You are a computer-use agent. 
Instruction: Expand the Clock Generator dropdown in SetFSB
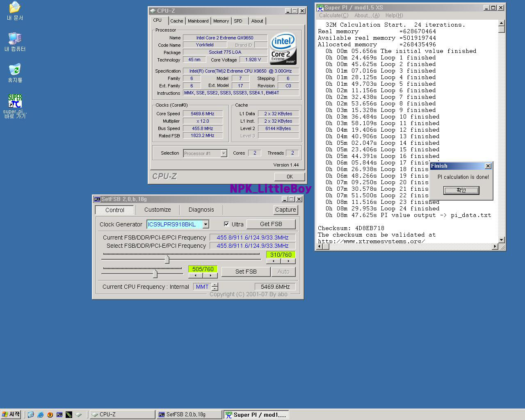tap(206, 224)
